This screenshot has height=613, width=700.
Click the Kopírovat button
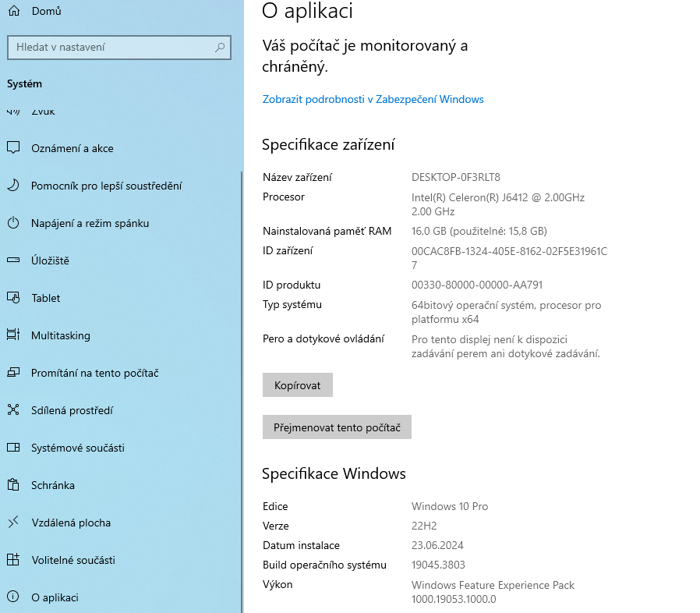[x=297, y=384]
